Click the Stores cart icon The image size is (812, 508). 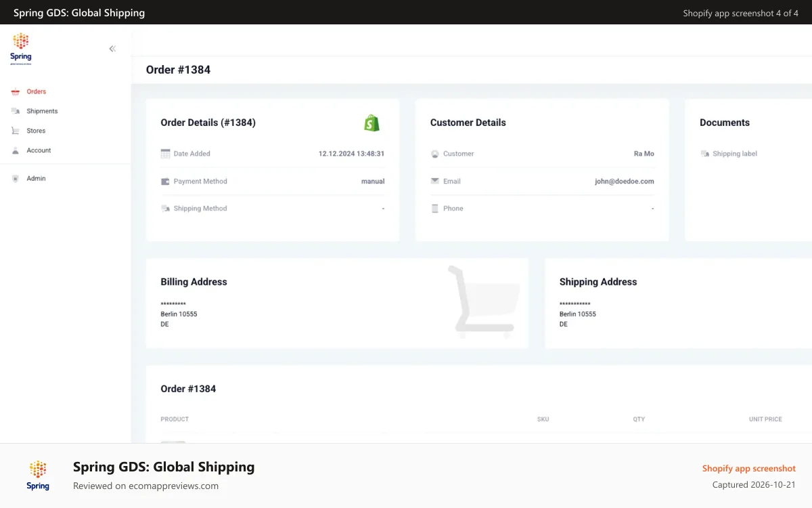tap(15, 131)
